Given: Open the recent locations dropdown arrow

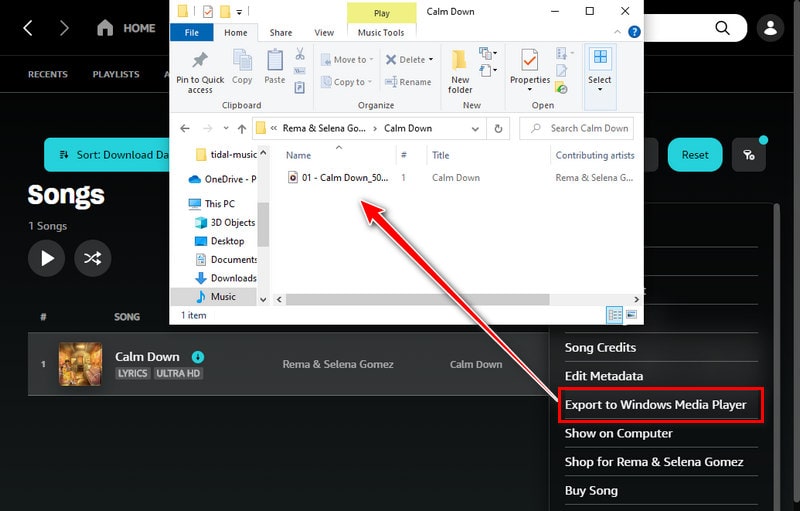Looking at the screenshot, I should tap(226, 129).
